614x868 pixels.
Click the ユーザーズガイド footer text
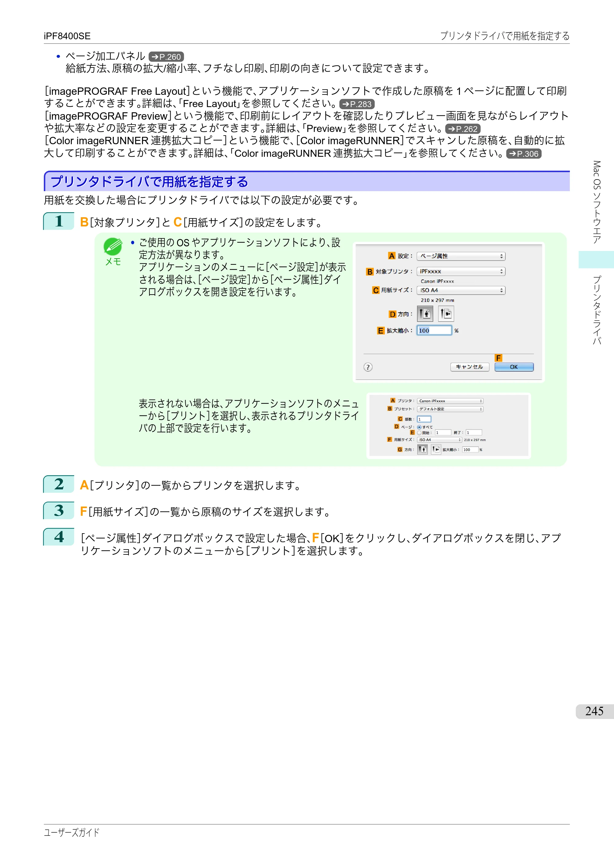click(71, 832)
